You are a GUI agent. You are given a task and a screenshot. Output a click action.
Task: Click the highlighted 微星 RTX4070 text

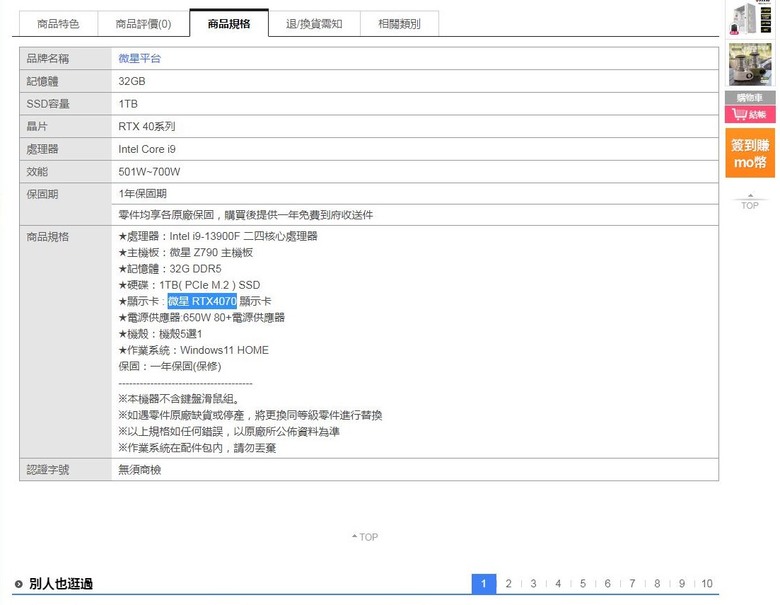pyautogui.click(x=202, y=301)
